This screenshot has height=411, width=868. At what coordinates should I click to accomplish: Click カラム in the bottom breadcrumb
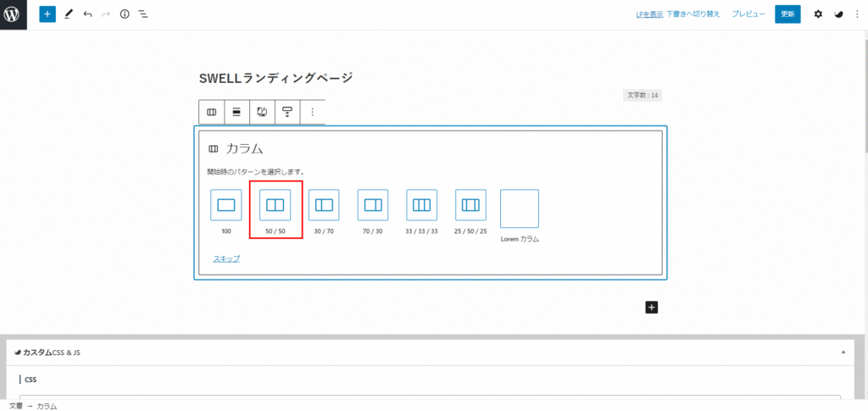tap(47, 405)
